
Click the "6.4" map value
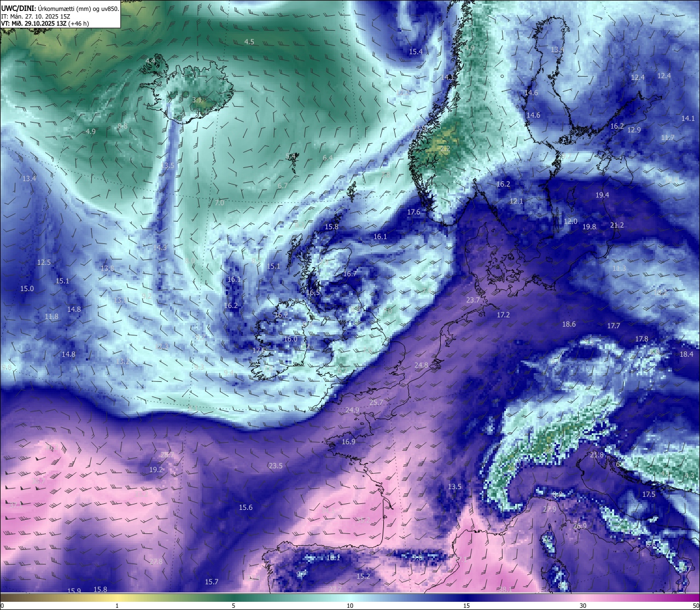(328, 158)
